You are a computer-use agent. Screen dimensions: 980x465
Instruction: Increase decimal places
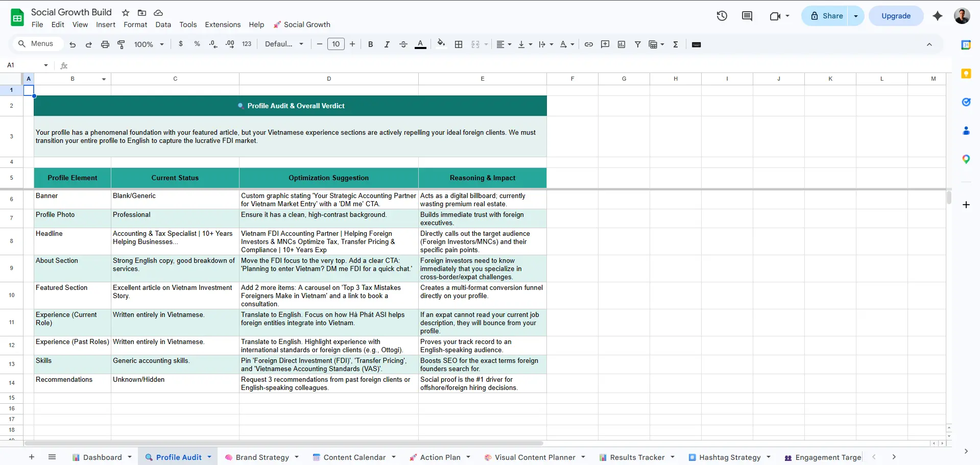[x=230, y=44]
